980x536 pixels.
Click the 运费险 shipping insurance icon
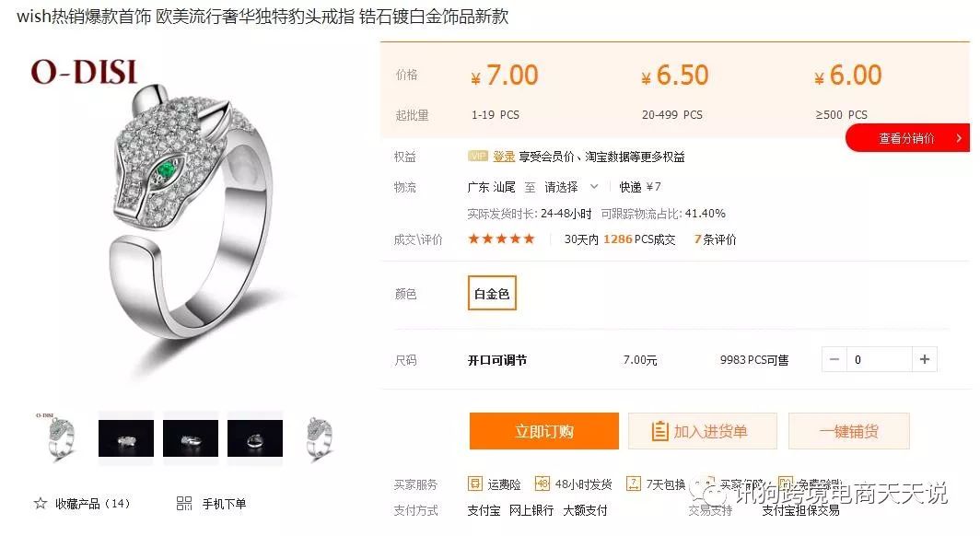475,484
